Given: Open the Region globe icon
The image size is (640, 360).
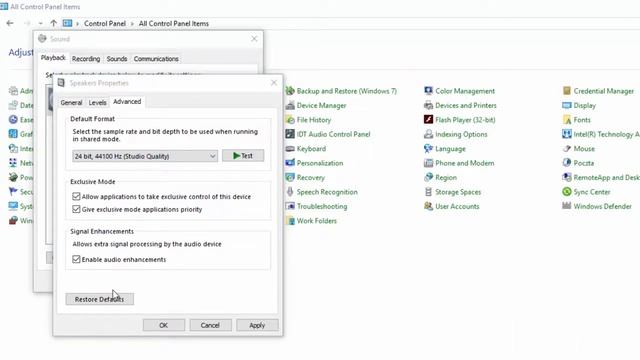Looking at the screenshot, I should (x=428, y=178).
